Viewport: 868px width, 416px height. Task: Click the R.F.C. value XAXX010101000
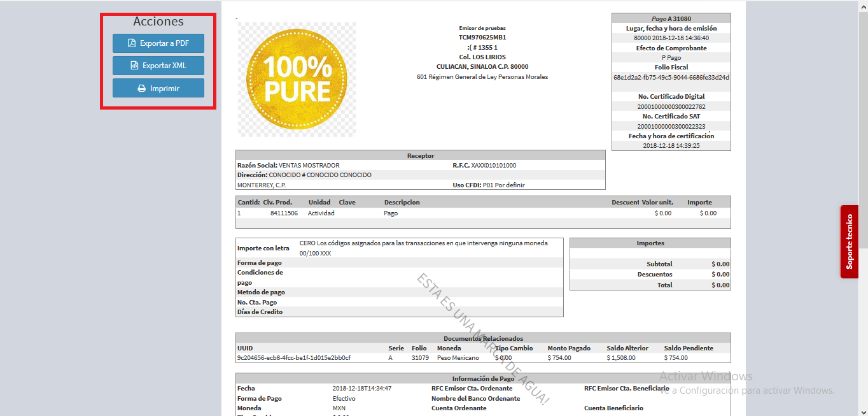pyautogui.click(x=493, y=166)
